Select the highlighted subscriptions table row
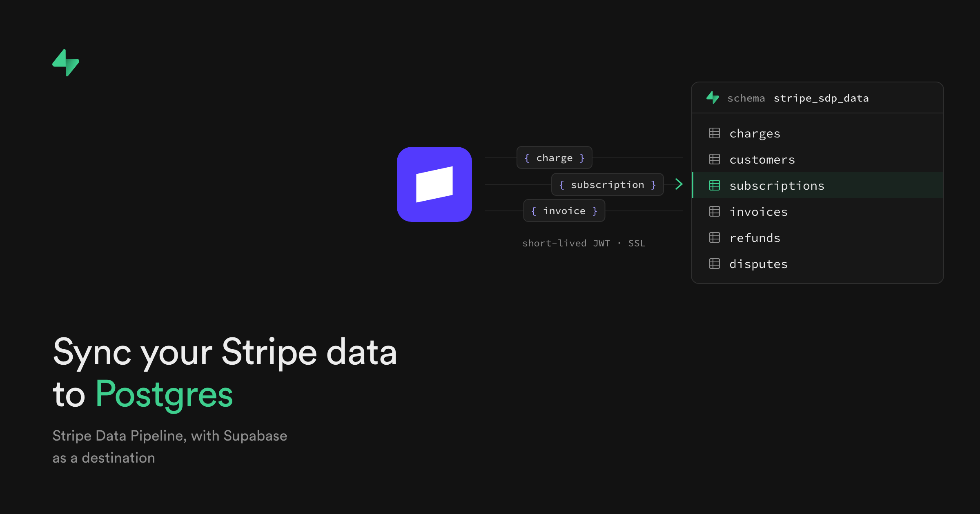Image resolution: width=980 pixels, height=514 pixels. coord(817,185)
